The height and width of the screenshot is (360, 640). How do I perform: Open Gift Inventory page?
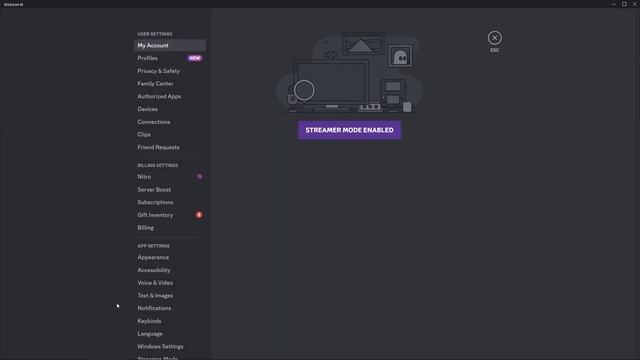pos(170,215)
